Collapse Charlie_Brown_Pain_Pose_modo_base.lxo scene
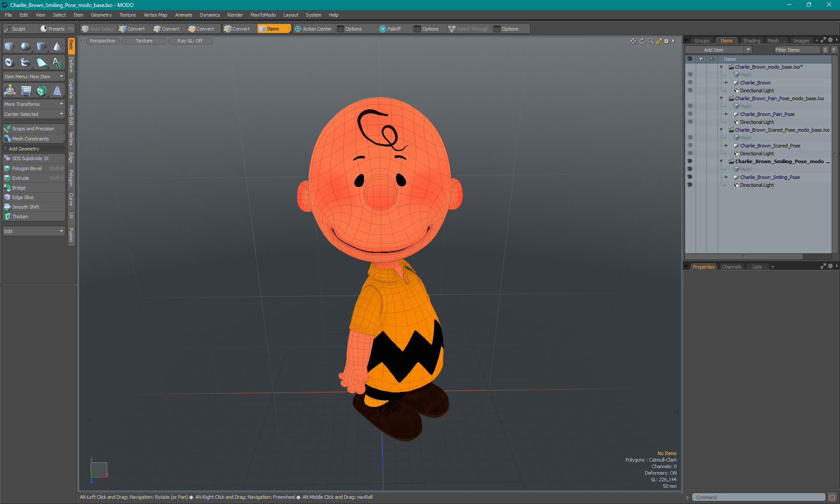Viewport: 840px width, 504px height. coord(721,98)
